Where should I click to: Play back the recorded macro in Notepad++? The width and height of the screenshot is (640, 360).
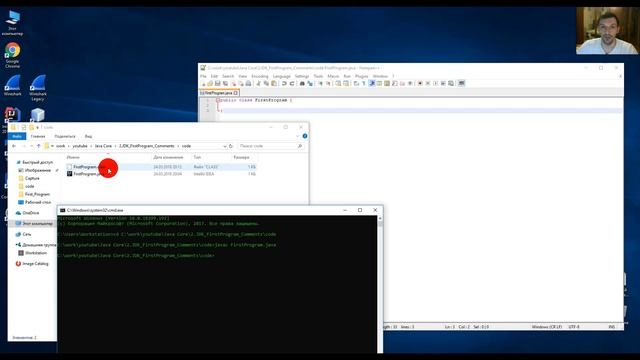[x=435, y=83]
